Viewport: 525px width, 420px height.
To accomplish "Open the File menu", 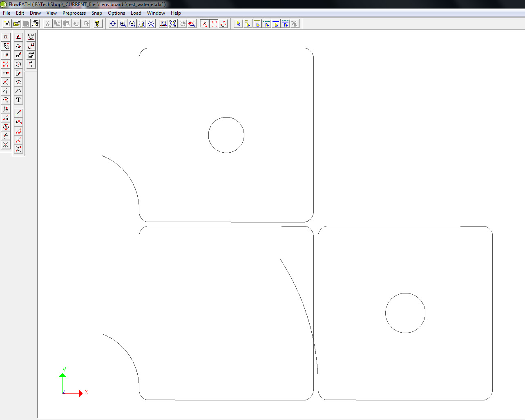I will [x=7, y=13].
